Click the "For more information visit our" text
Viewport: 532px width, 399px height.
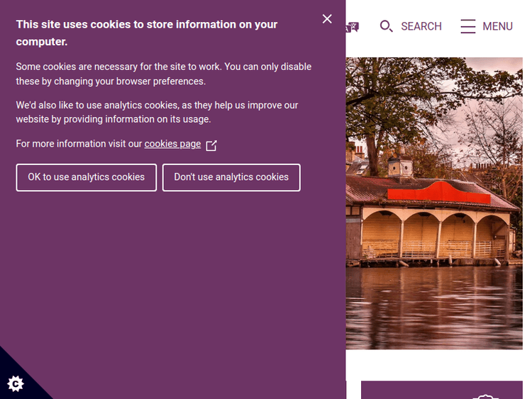click(79, 144)
